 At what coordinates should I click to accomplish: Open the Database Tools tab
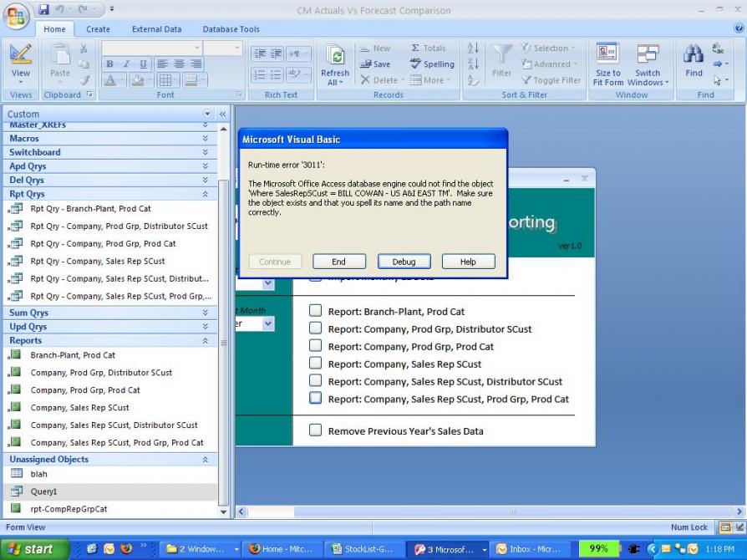[x=231, y=29]
